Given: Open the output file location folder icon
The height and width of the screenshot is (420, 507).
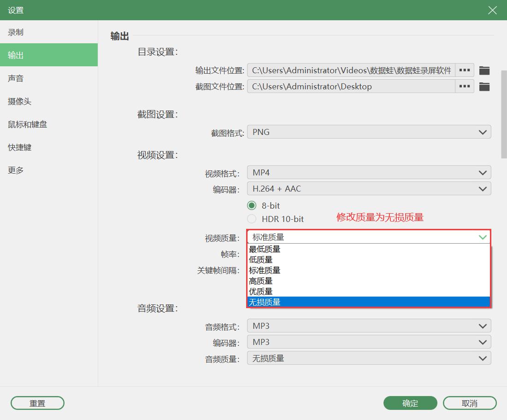Looking at the screenshot, I should tap(484, 70).
